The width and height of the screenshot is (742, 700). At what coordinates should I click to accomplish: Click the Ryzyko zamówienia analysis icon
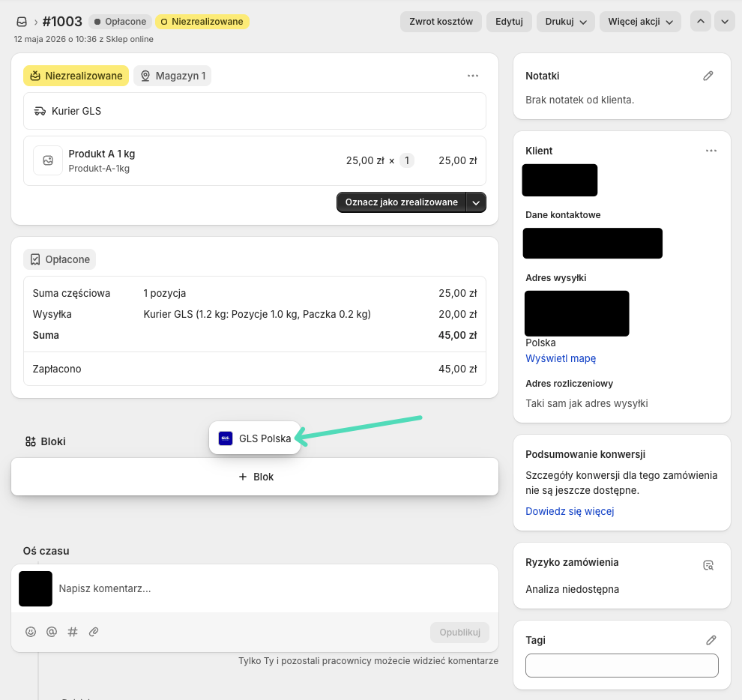point(708,565)
